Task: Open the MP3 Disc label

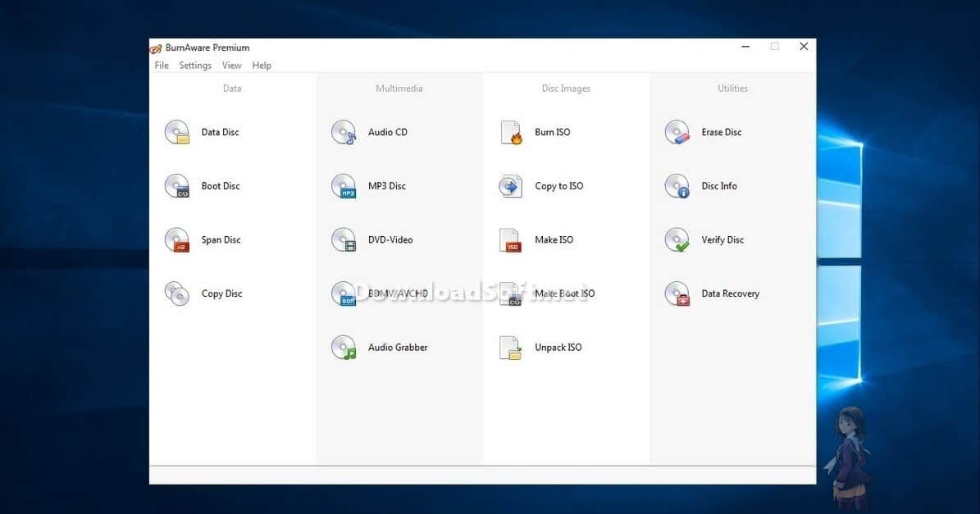Action: pyautogui.click(x=387, y=186)
